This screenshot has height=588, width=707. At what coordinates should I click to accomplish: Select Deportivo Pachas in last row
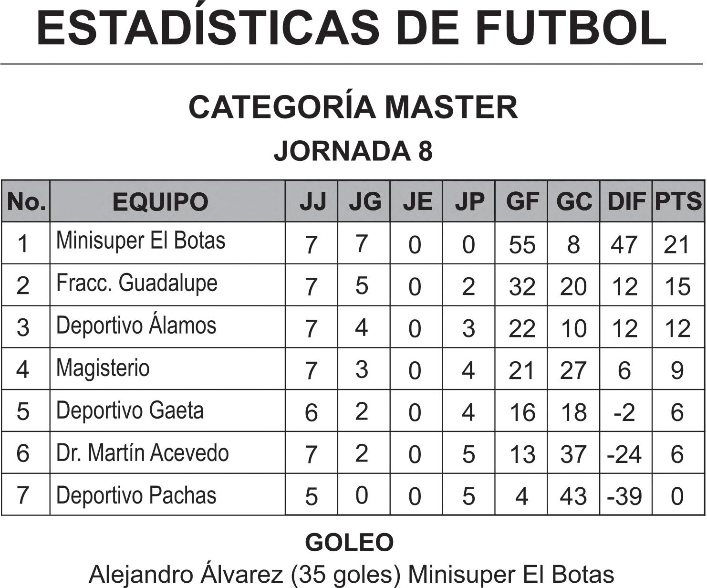[136, 495]
